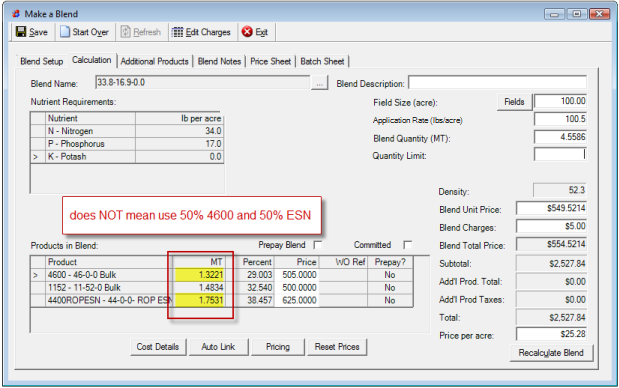This screenshot has width=619, height=388.
Task: Click the Prepay? column header
Action: pos(390,262)
